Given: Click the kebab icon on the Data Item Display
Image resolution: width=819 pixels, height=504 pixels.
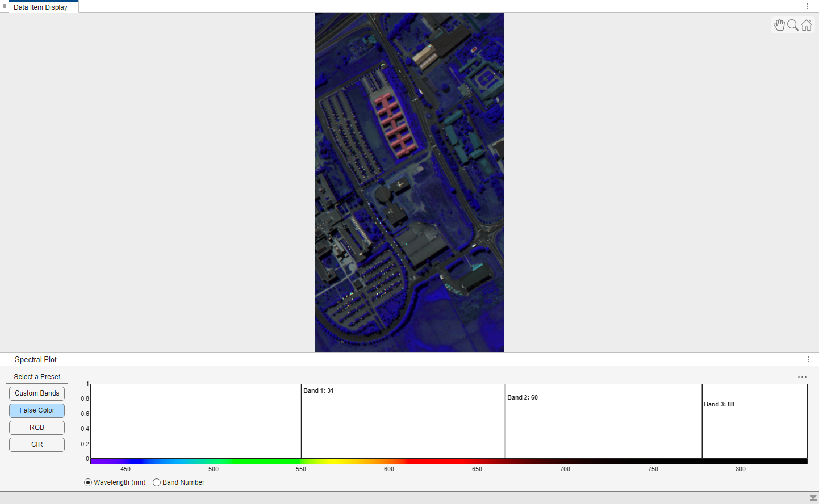Looking at the screenshot, I should pos(807,6).
